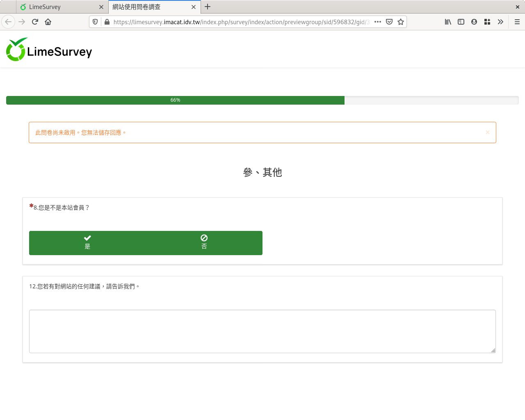
Task: Toggle the sidebar view icon
Action: [461, 22]
